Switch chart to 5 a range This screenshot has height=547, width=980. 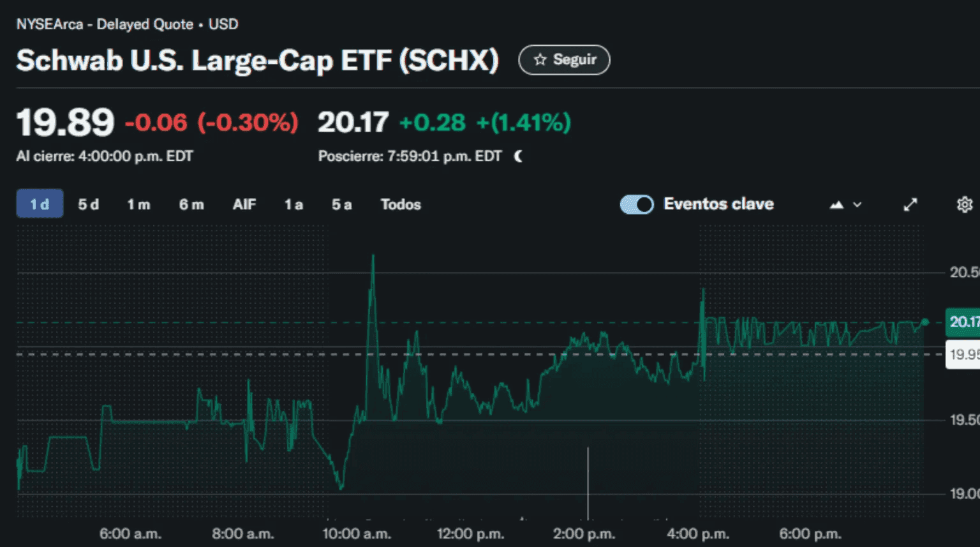(x=341, y=204)
